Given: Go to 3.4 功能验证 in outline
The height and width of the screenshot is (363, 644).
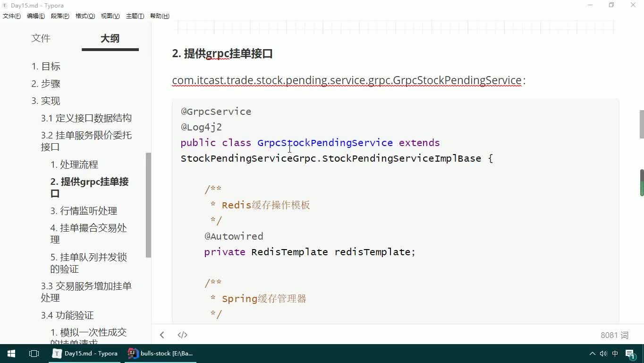Looking at the screenshot, I should tap(67, 315).
